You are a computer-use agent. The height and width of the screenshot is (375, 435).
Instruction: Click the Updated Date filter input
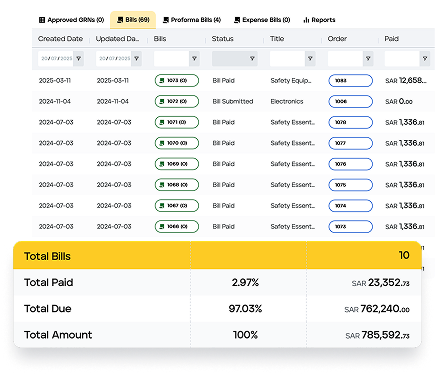coord(114,58)
